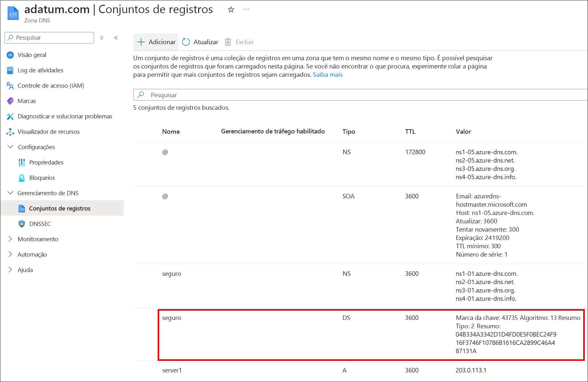Open the more options ellipsis in header
The width and height of the screenshot is (588, 382).
[246, 10]
